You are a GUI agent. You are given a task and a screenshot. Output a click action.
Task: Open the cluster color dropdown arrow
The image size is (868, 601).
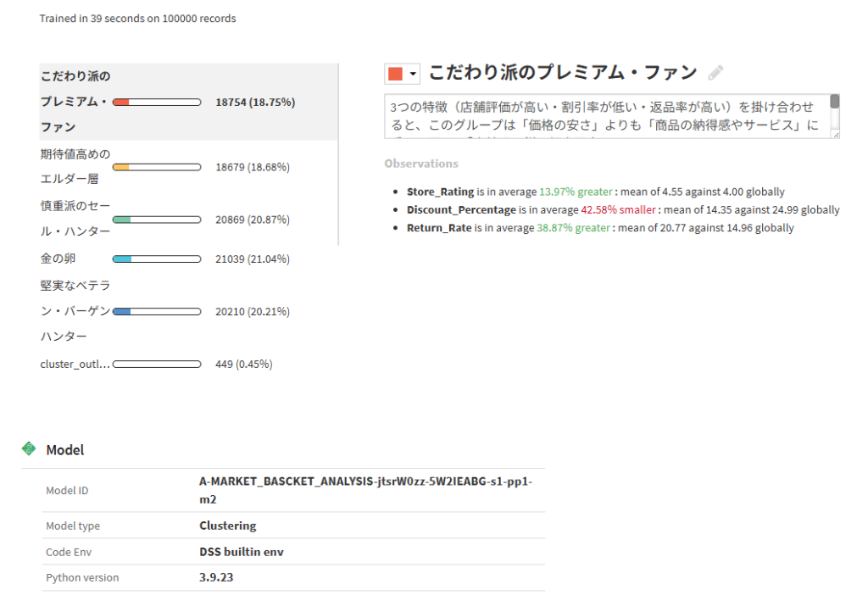(413, 75)
